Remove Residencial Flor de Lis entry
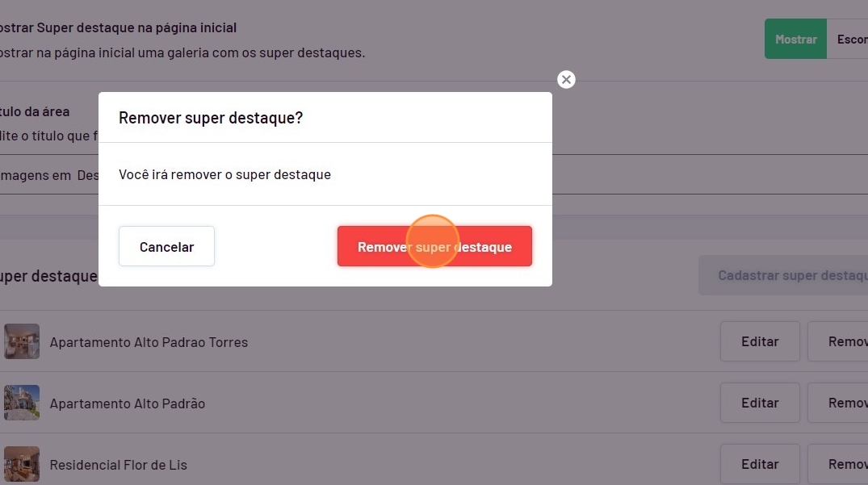Screen dimensions: 868x485 pos(840,464)
